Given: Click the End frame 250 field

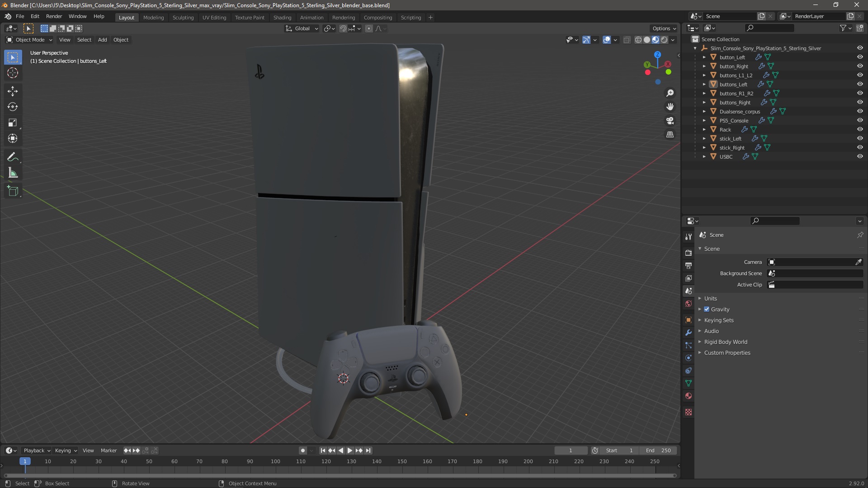Looking at the screenshot, I should click(658, 450).
